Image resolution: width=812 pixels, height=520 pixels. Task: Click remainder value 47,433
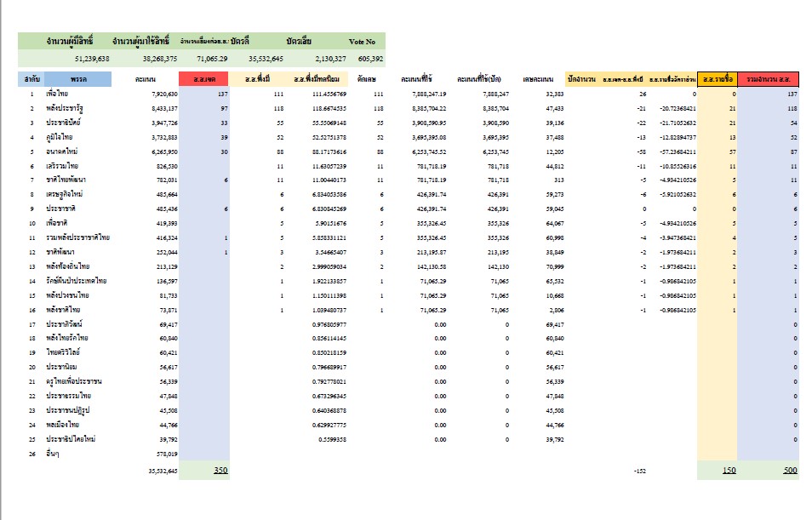click(x=554, y=108)
